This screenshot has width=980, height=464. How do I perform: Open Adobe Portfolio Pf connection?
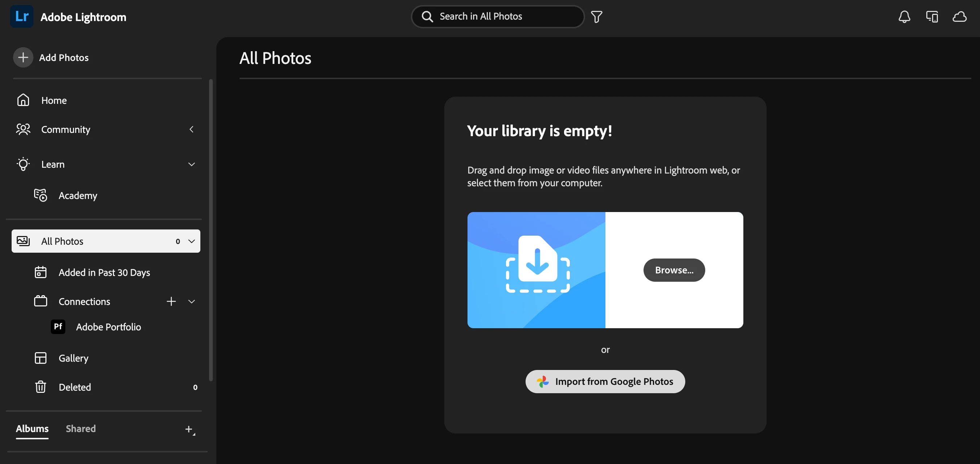(x=108, y=327)
